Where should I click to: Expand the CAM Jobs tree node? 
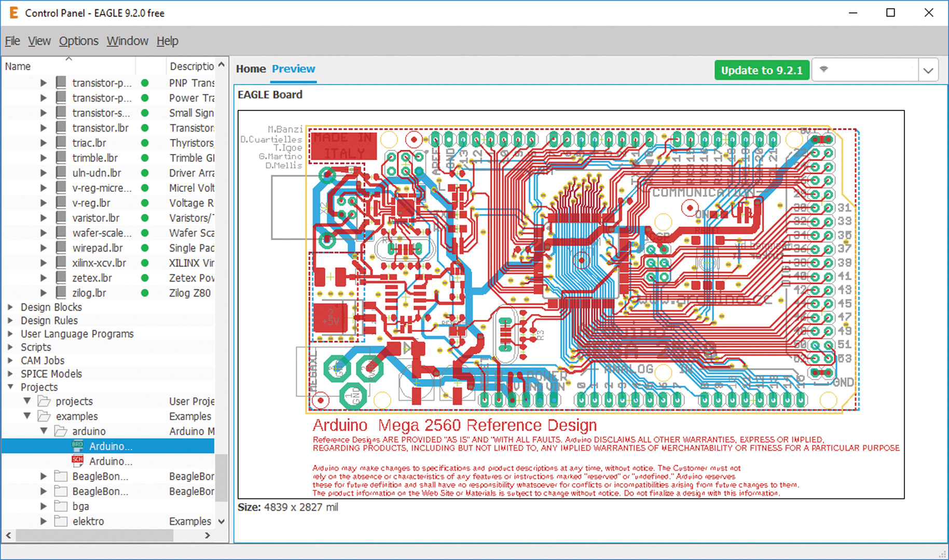pos(10,360)
